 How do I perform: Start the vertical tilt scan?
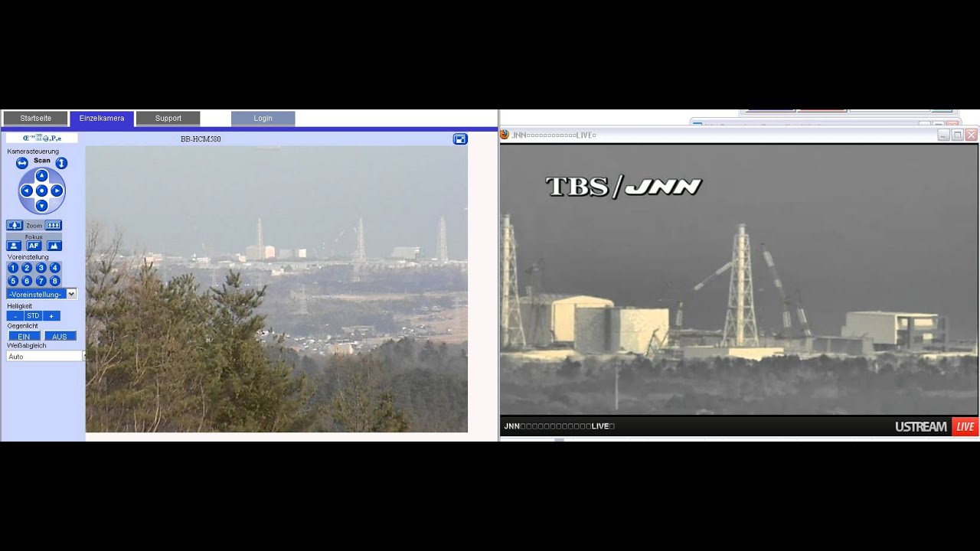click(61, 163)
